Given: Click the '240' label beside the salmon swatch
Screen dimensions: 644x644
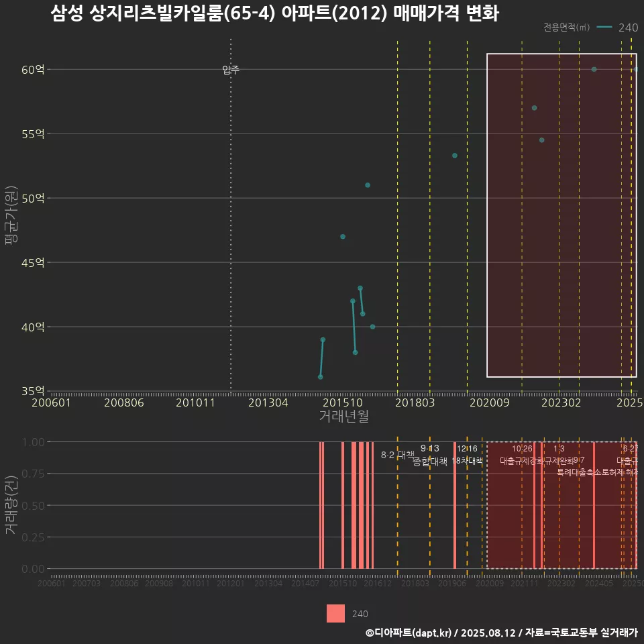Looking at the screenshot, I should pos(360,614).
